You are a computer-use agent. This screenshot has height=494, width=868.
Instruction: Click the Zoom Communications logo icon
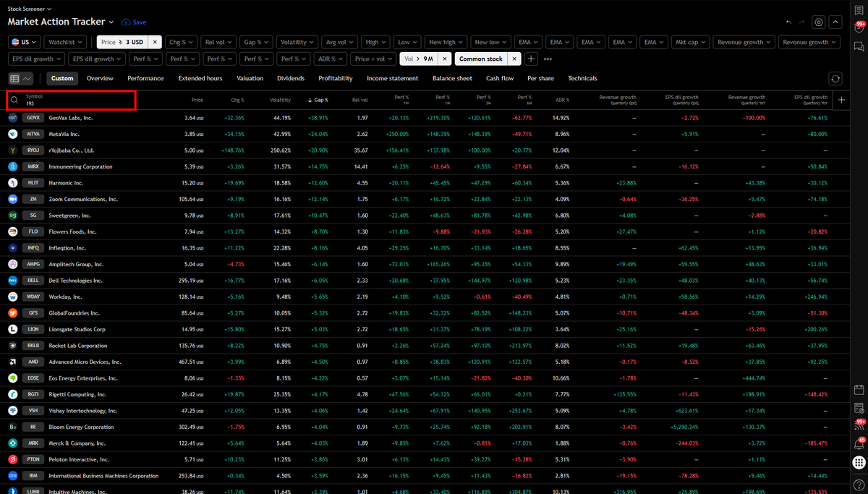[x=13, y=199]
